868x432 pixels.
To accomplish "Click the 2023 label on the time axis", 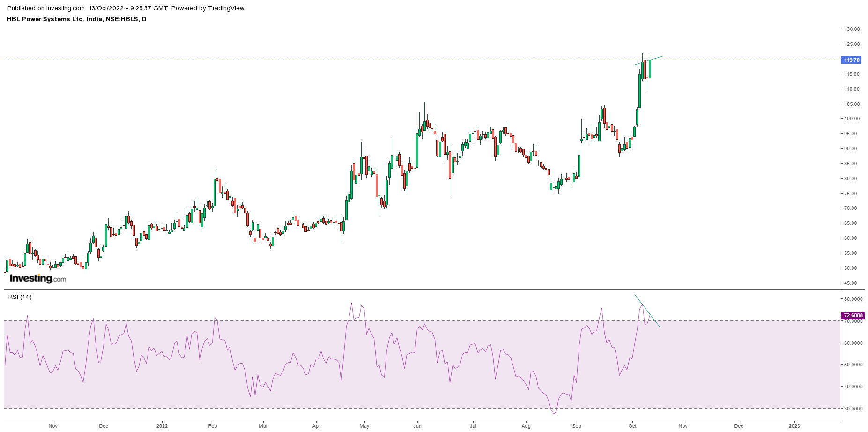I will pos(794,426).
